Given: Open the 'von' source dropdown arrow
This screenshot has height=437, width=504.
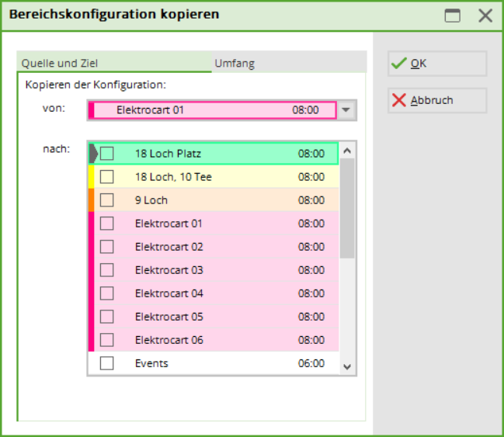Looking at the screenshot, I should [346, 110].
